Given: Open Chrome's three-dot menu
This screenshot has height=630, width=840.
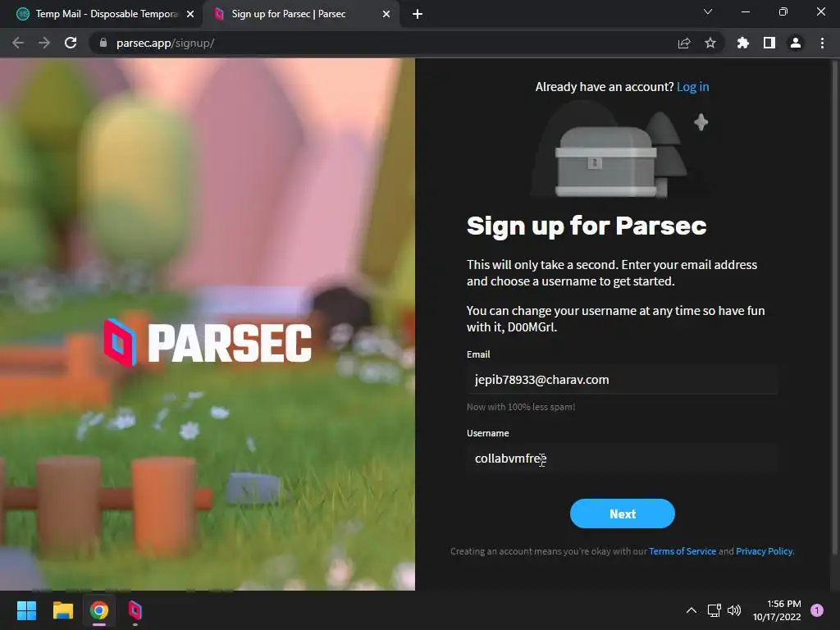Looking at the screenshot, I should pyautogui.click(x=822, y=43).
